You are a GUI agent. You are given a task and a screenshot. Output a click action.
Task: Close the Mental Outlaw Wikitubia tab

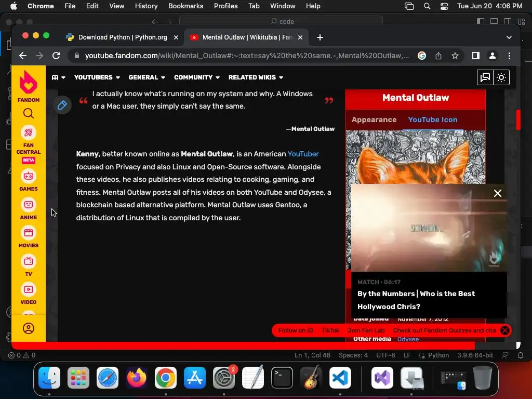[x=300, y=37]
